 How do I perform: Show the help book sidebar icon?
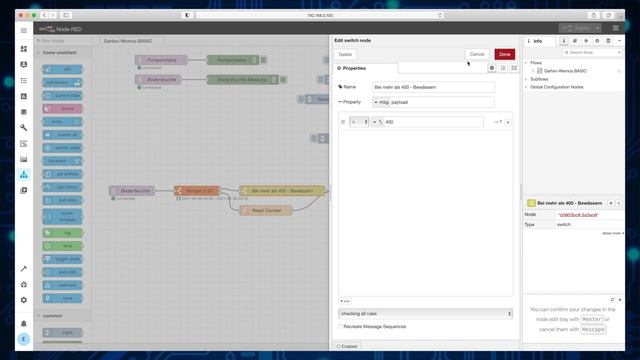coord(575,41)
